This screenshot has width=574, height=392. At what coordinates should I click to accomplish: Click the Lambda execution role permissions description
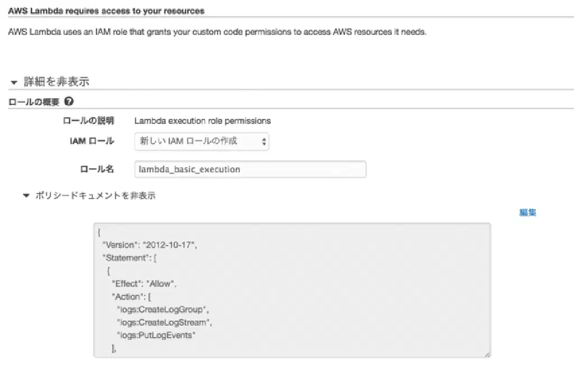pyautogui.click(x=202, y=121)
